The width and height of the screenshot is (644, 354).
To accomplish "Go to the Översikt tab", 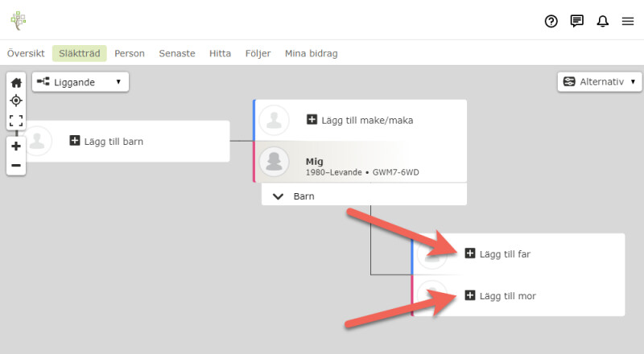I will [x=26, y=53].
